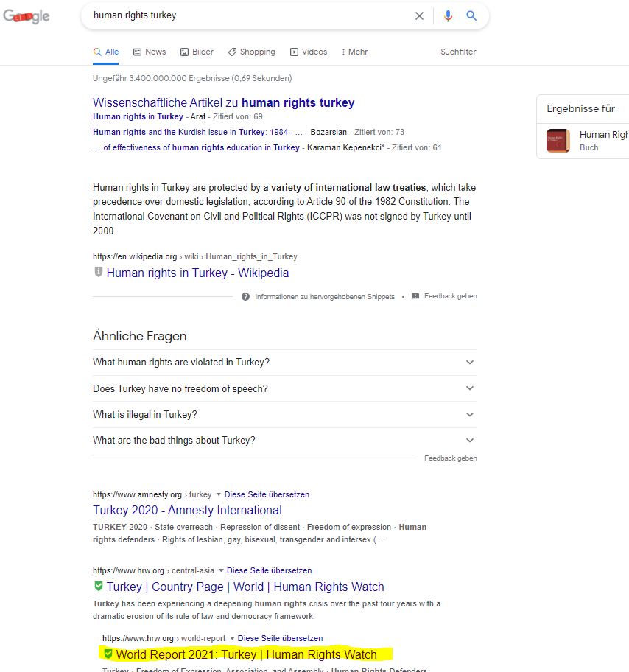
Task: Open 'Turkey | Country Page | World | Human Rights Watch'
Action: pos(245,587)
